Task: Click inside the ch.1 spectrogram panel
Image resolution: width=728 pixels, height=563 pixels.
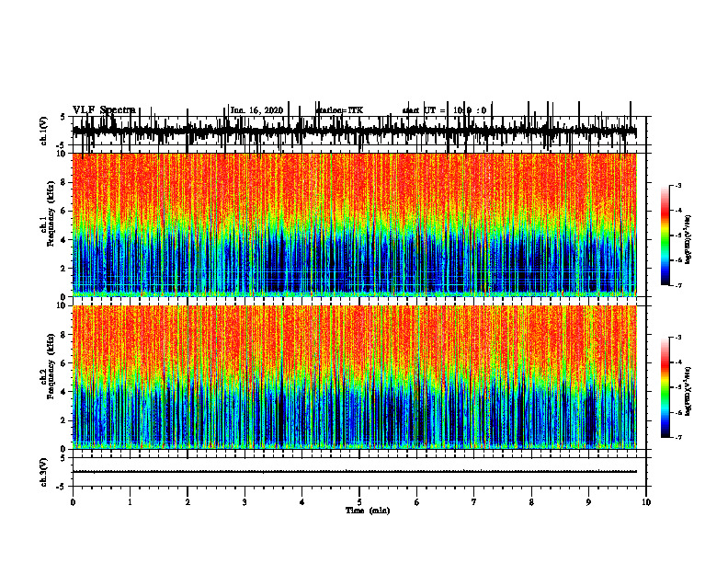Action: [x=354, y=224]
